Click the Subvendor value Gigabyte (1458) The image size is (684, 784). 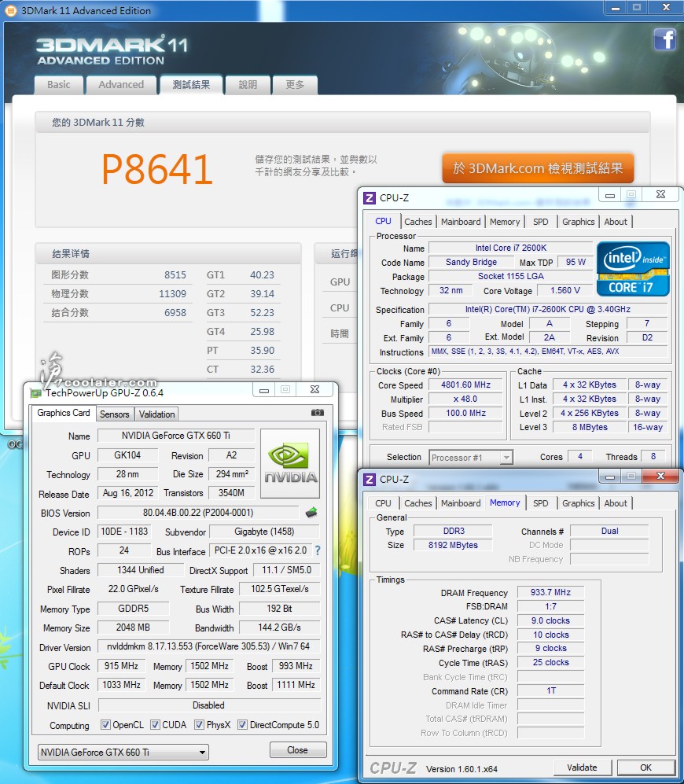tap(264, 532)
